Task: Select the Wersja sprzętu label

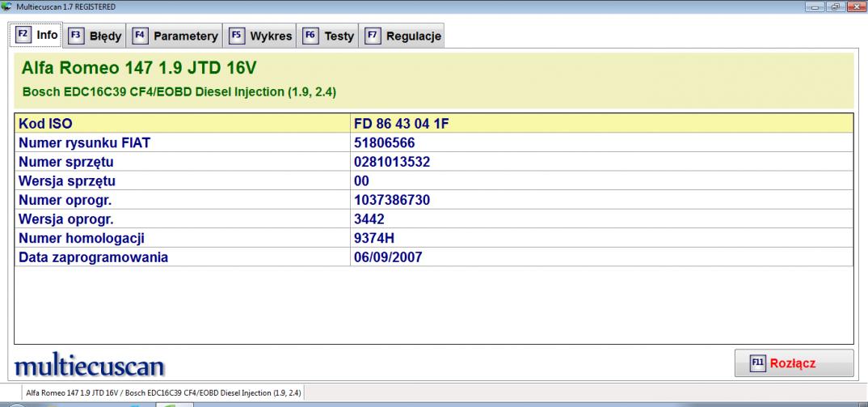Action: [x=67, y=180]
